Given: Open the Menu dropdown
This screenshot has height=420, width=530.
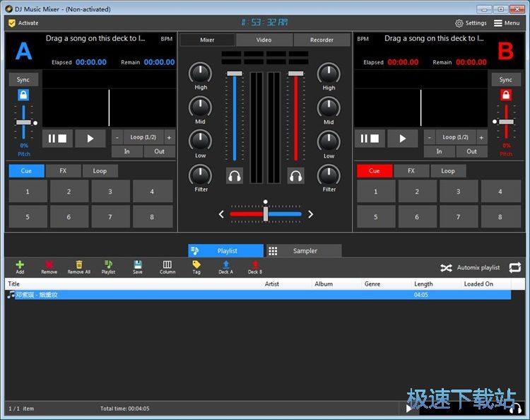Looking at the screenshot, I should [507, 23].
